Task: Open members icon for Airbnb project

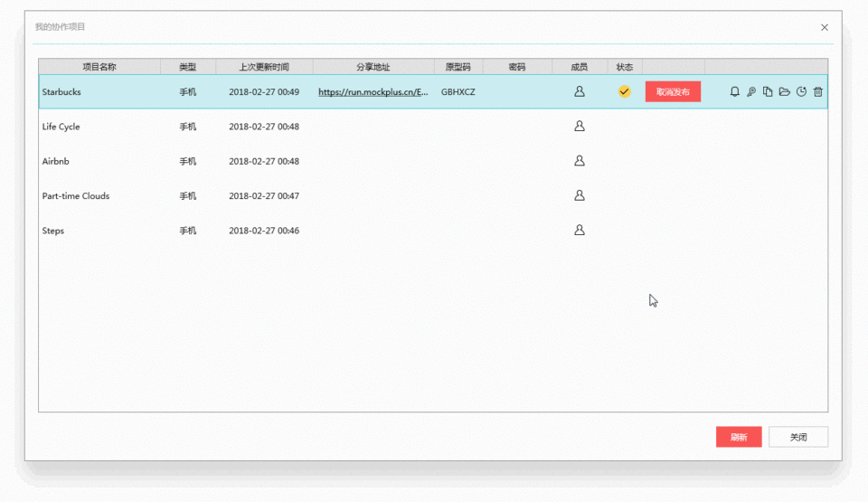Action: 579,161
